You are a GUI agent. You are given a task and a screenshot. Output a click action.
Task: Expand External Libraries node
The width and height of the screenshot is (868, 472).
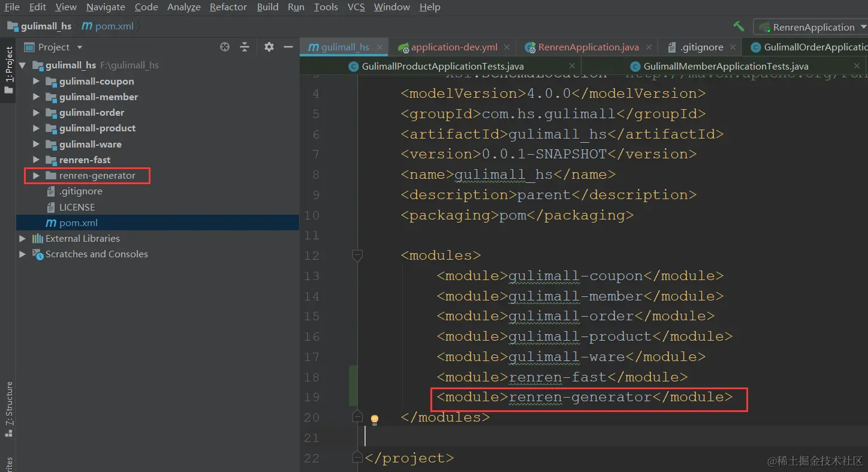point(22,238)
